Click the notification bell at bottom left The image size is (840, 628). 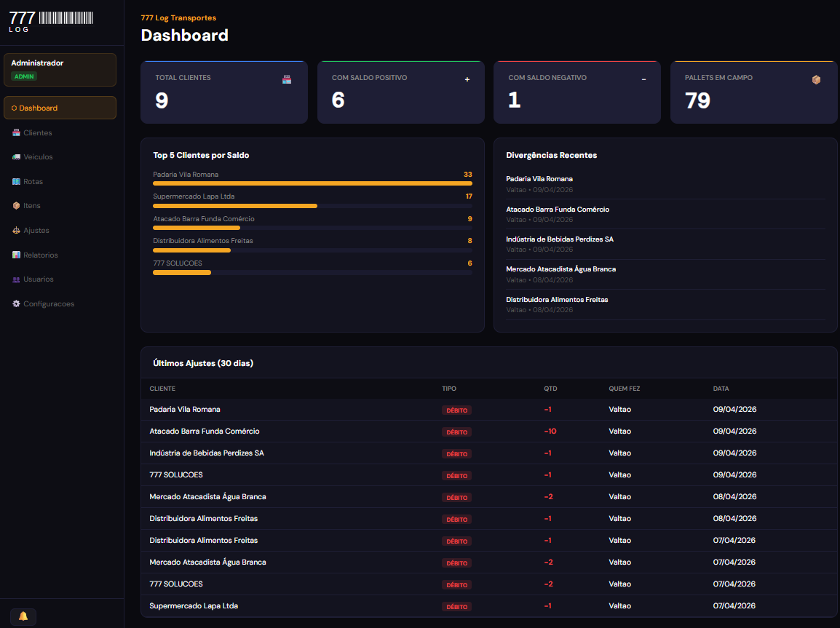pyautogui.click(x=23, y=616)
